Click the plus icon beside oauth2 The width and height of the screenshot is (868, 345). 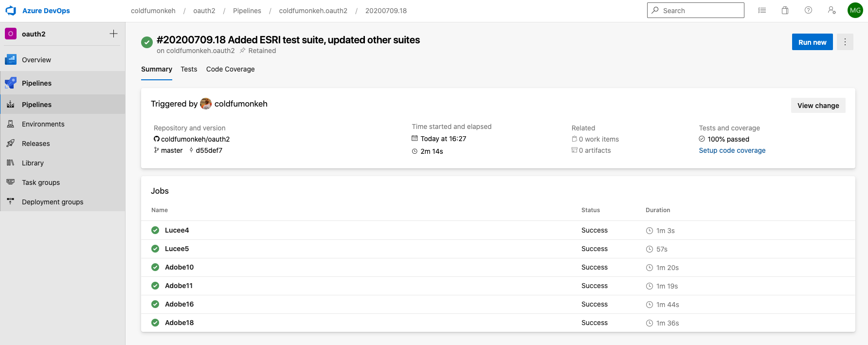coord(113,34)
